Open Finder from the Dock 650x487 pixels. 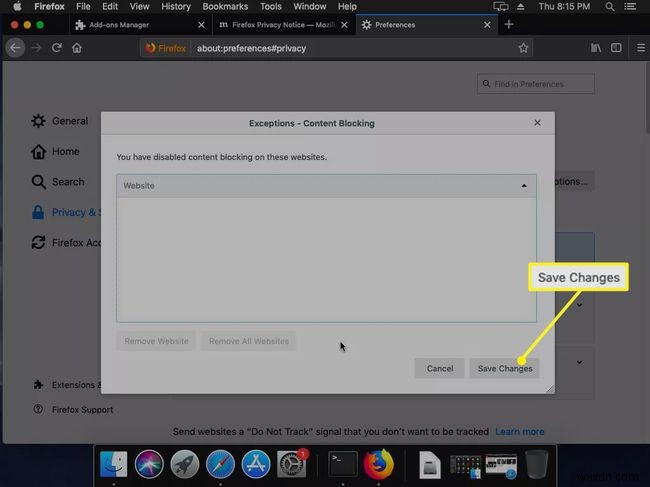[x=113, y=464]
